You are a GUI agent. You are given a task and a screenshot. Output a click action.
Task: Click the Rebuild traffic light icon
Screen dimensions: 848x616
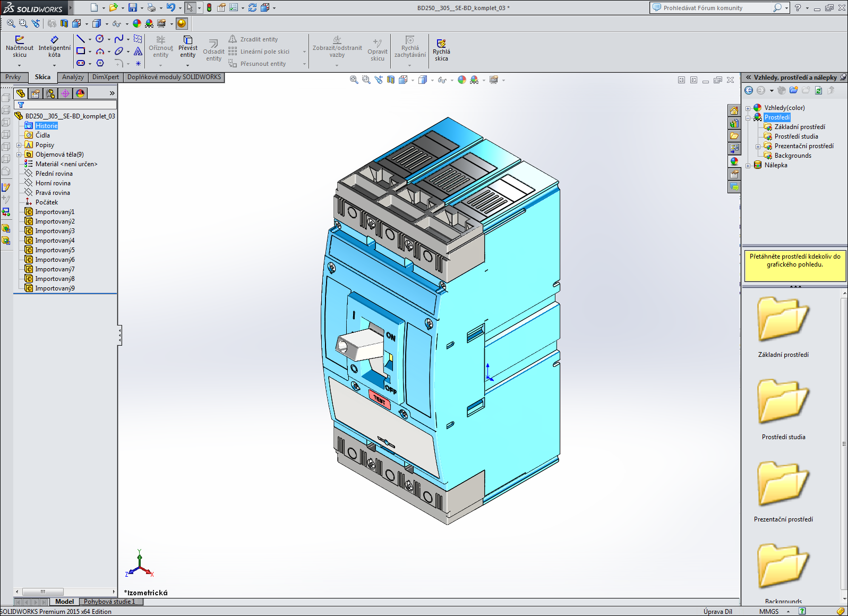[209, 7]
